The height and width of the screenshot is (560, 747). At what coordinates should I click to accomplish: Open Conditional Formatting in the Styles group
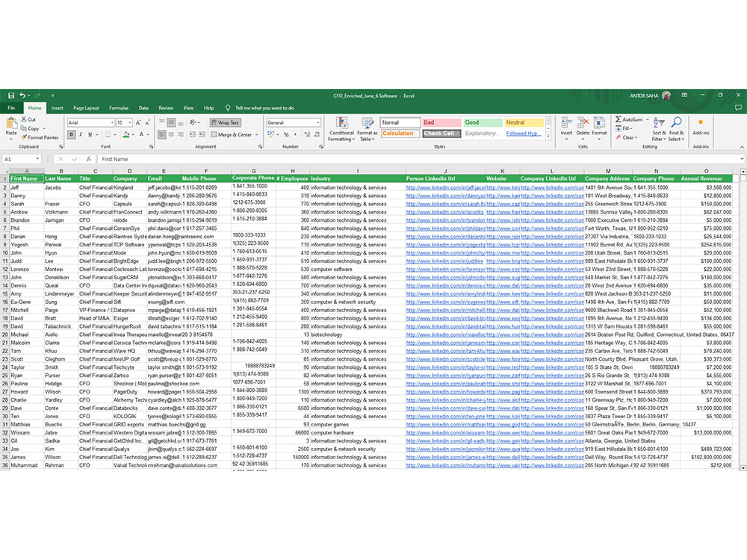(341, 129)
